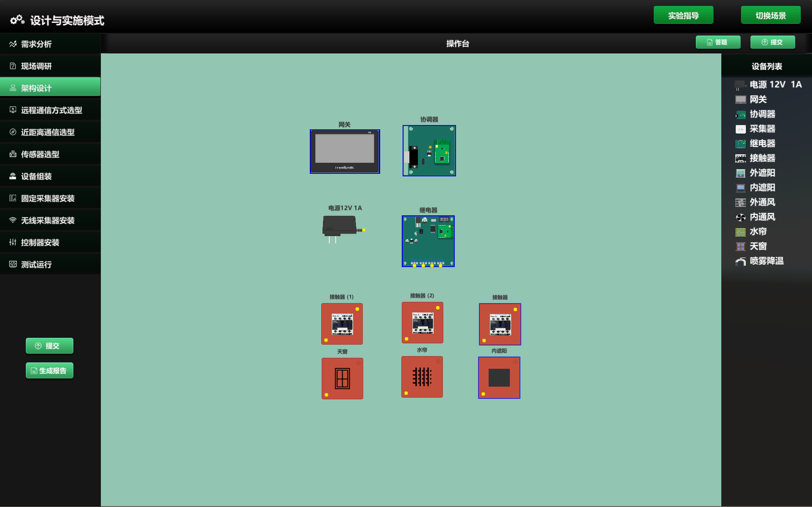Viewport: 812px width, 507px height.
Task: Pick the skylight (天窗) device list icon
Action: point(740,247)
